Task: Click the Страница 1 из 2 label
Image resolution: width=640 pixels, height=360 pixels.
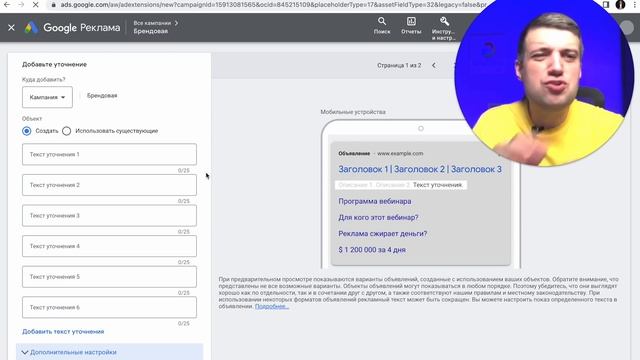Action: tap(399, 65)
